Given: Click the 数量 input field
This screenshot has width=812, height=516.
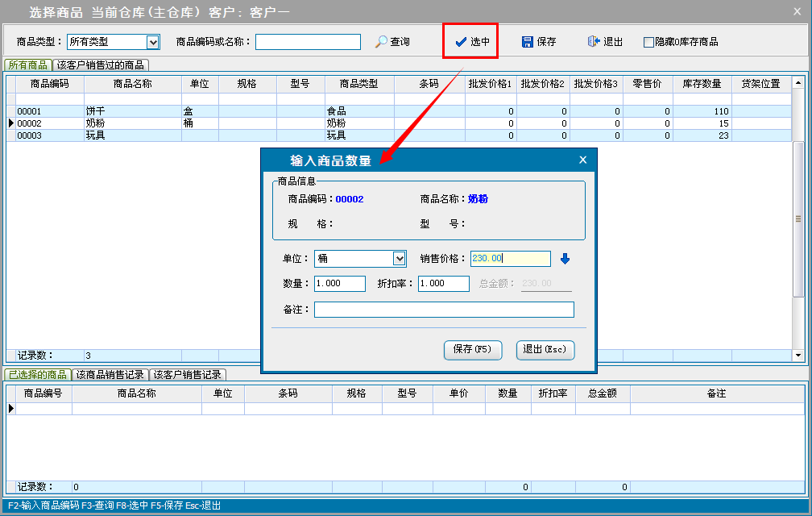Looking at the screenshot, I should click(x=339, y=284).
